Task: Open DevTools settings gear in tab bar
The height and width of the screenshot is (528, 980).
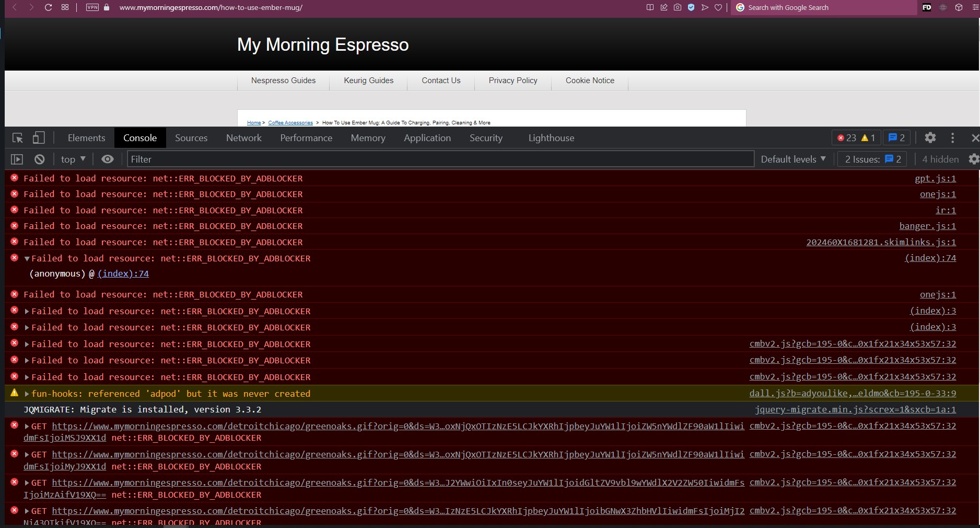Action: 930,137
